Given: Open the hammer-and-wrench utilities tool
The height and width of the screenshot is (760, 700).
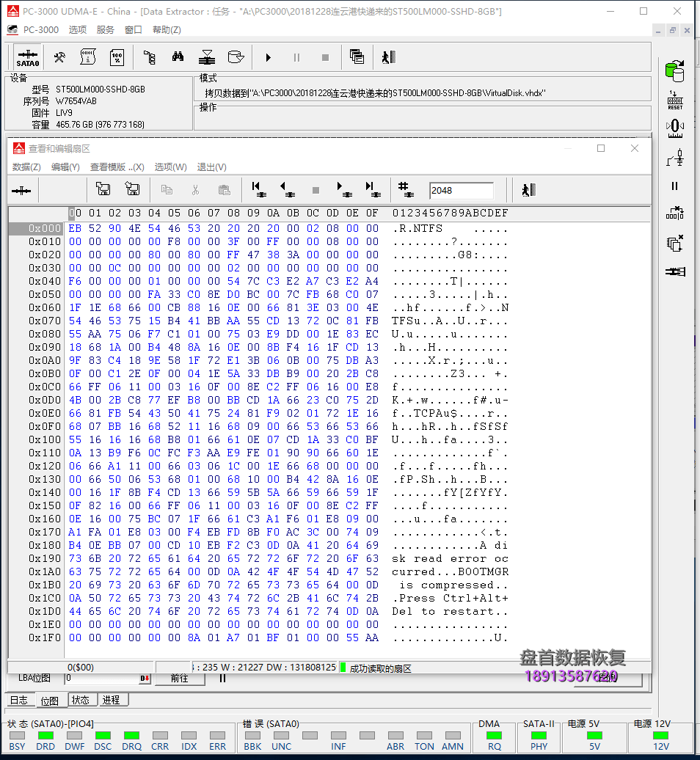Looking at the screenshot, I should pyautogui.click(x=59, y=57).
